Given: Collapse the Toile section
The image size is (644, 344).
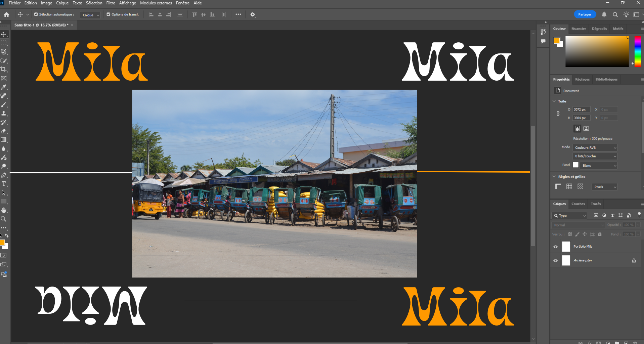Looking at the screenshot, I should pos(554,101).
